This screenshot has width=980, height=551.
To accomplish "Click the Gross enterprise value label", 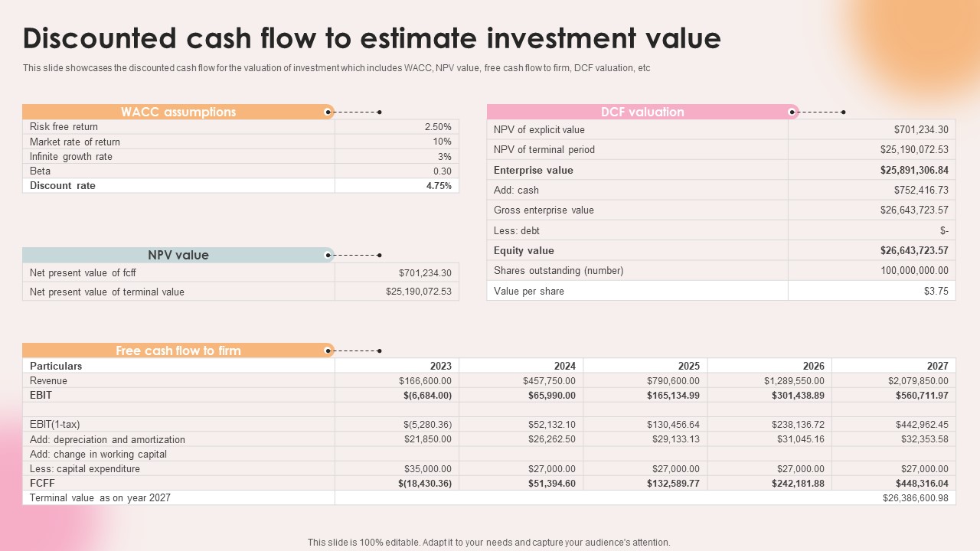I will pyautogui.click(x=544, y=210).
